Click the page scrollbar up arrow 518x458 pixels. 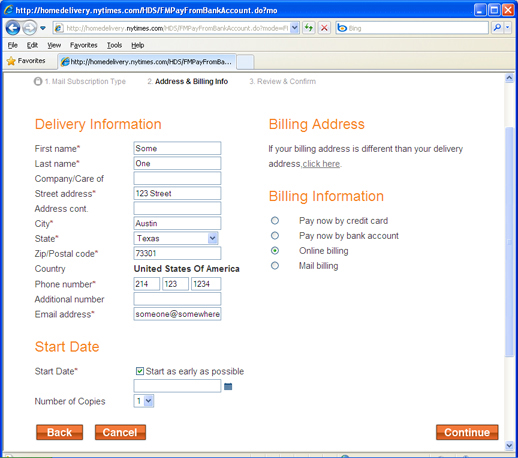(x=509, y=78)
